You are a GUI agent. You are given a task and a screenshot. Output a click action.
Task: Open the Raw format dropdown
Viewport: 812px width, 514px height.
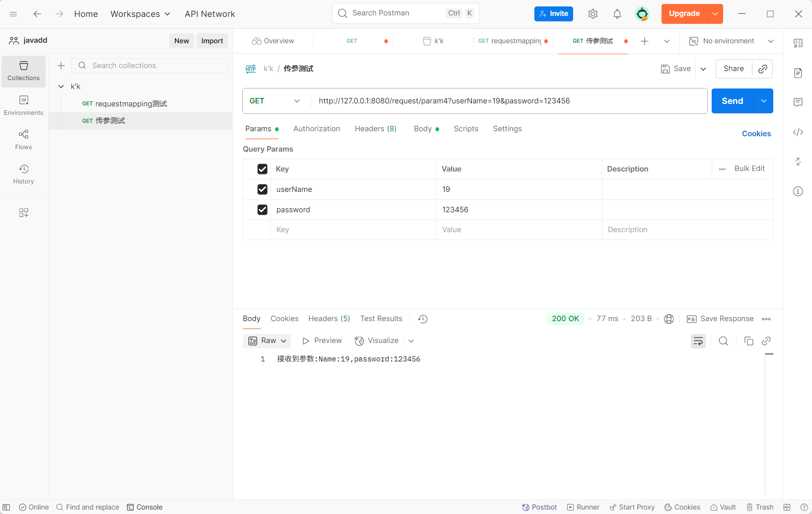pyautogui.click(x=268, y=341)
